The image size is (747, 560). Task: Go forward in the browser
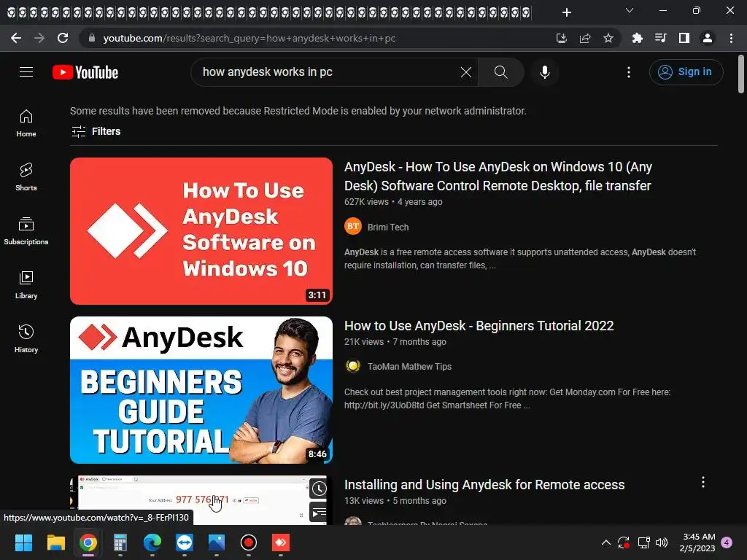39,38
